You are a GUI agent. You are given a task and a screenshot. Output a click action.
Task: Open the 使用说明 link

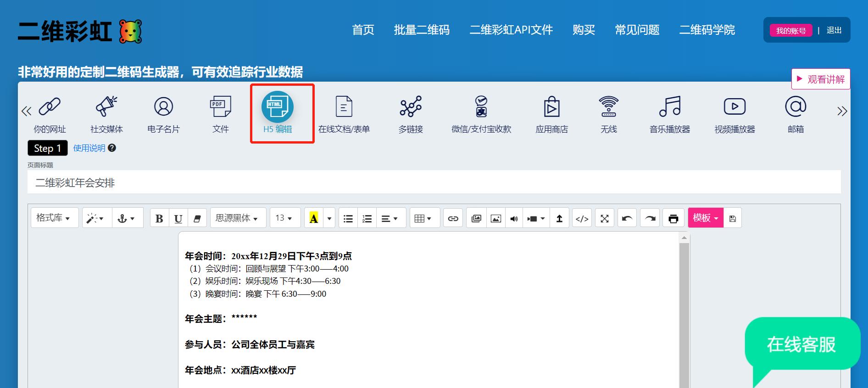click(89, 148)
